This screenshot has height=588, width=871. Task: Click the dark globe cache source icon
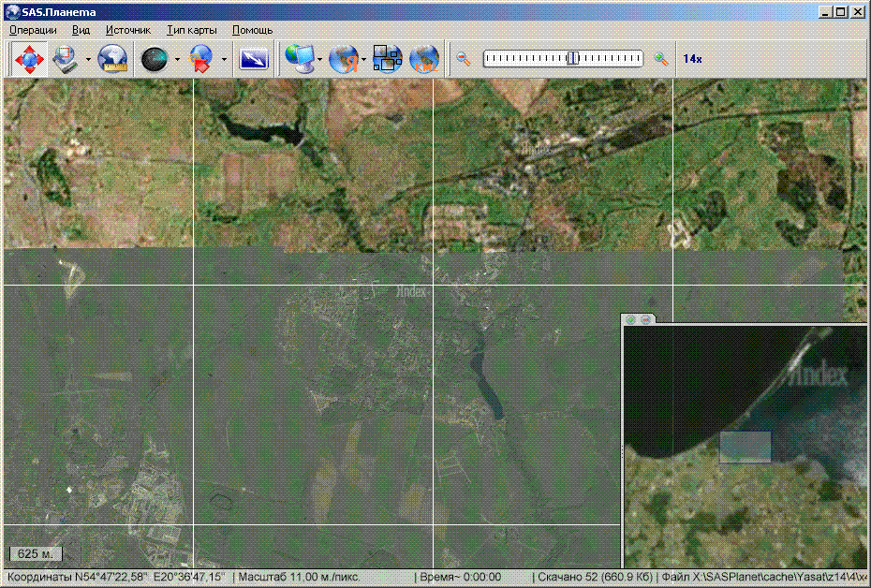coord(155,59)
